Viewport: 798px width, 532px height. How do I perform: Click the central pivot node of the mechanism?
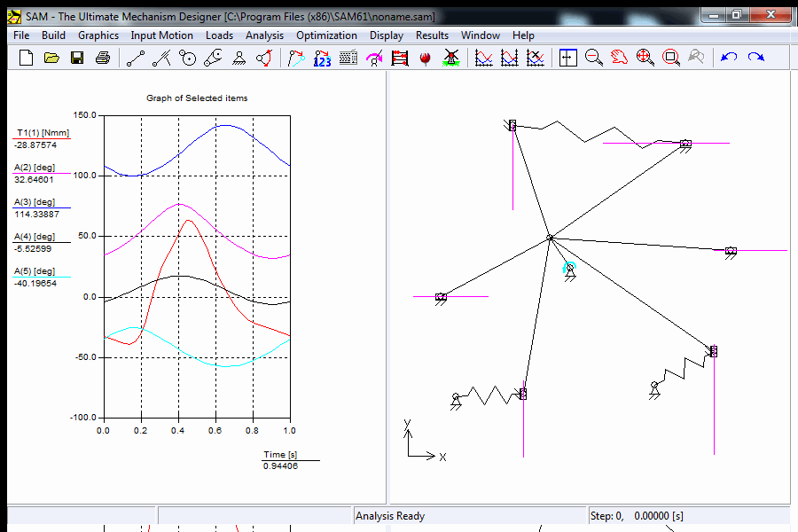[550, 238]
